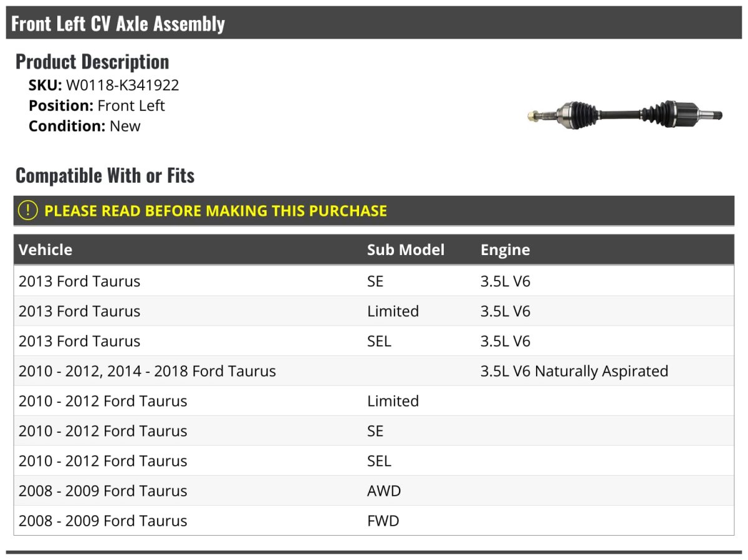Screen dimensions: 748x560
Task: Click the AWD sub model cell
Action: pyautogui.click(x=384, y=491)
